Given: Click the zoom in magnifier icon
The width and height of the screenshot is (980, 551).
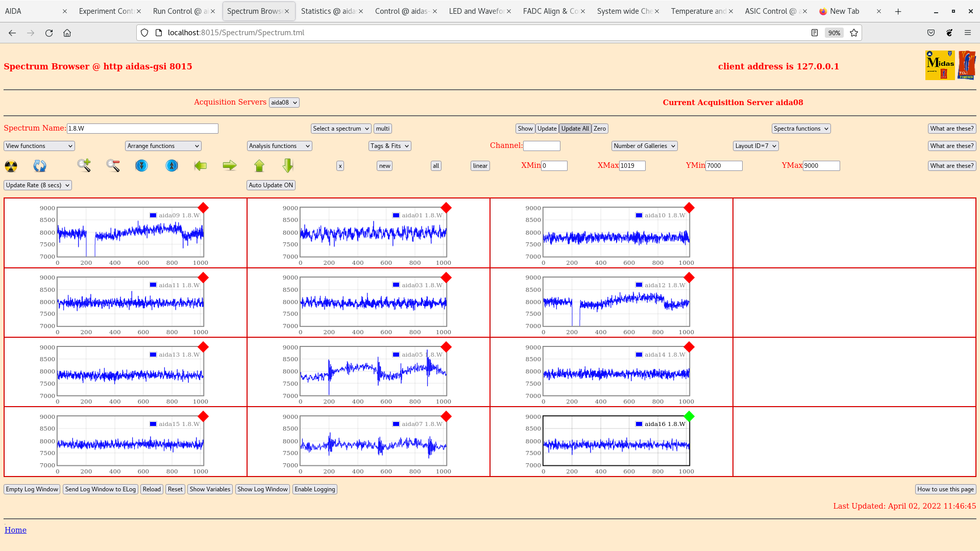Looking at the screenshot, I should pos(84,165).
